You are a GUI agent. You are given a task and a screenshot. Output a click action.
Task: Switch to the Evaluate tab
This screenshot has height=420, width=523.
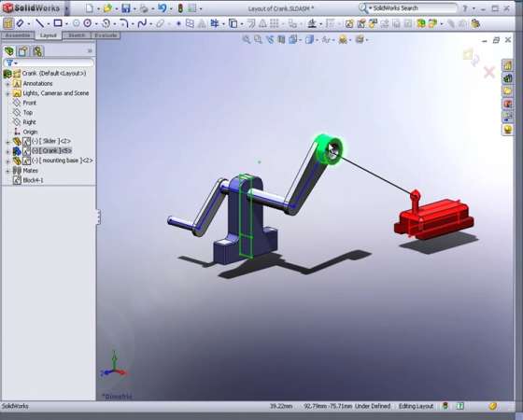[106, 35]
